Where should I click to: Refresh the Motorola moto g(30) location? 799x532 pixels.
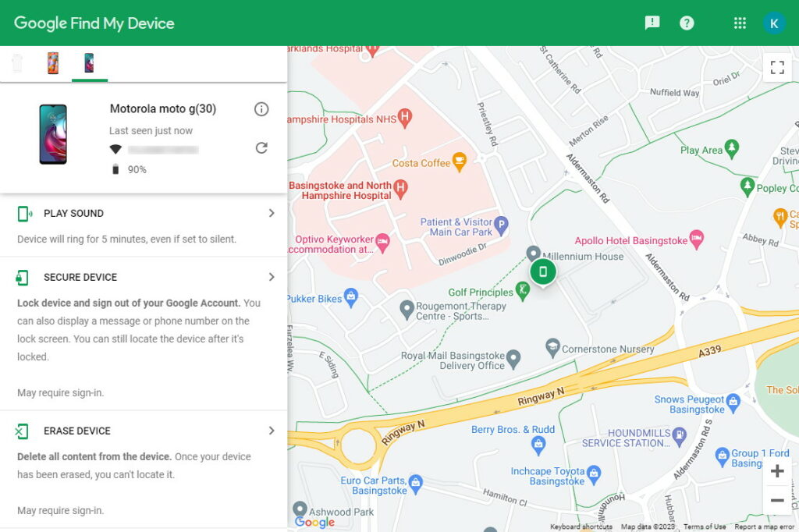pos(261,147)
